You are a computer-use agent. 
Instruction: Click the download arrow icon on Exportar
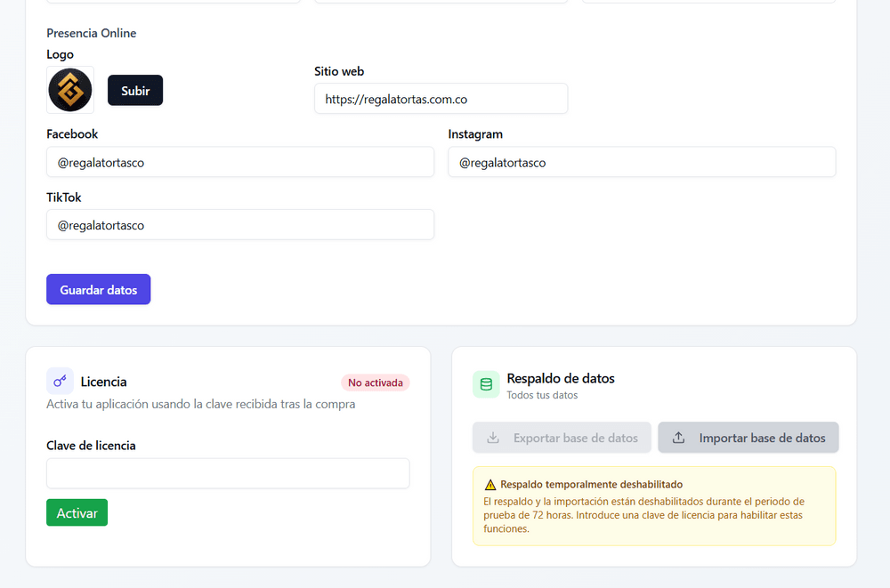click(492, 438)
